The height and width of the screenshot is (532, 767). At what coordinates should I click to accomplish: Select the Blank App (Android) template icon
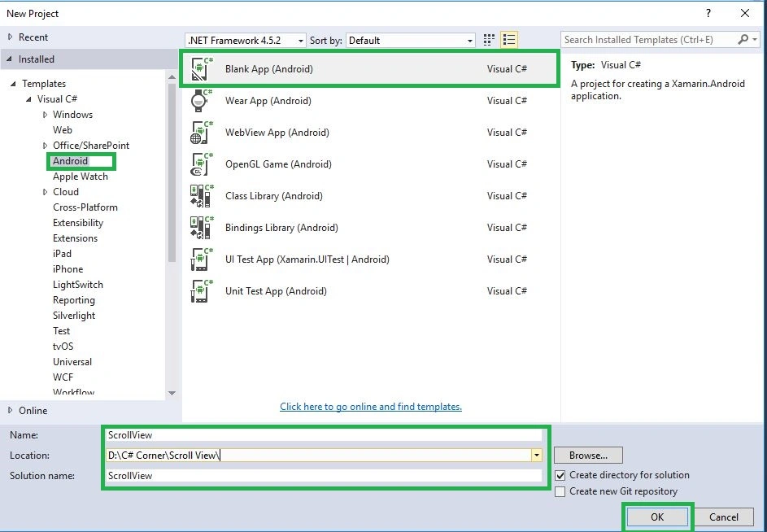click(202, 69)
